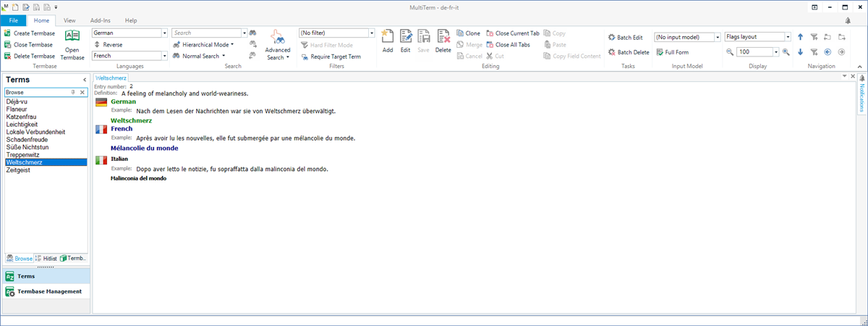
Task: Open the Terms view in the navigation pane
Action: click(45, 276)
